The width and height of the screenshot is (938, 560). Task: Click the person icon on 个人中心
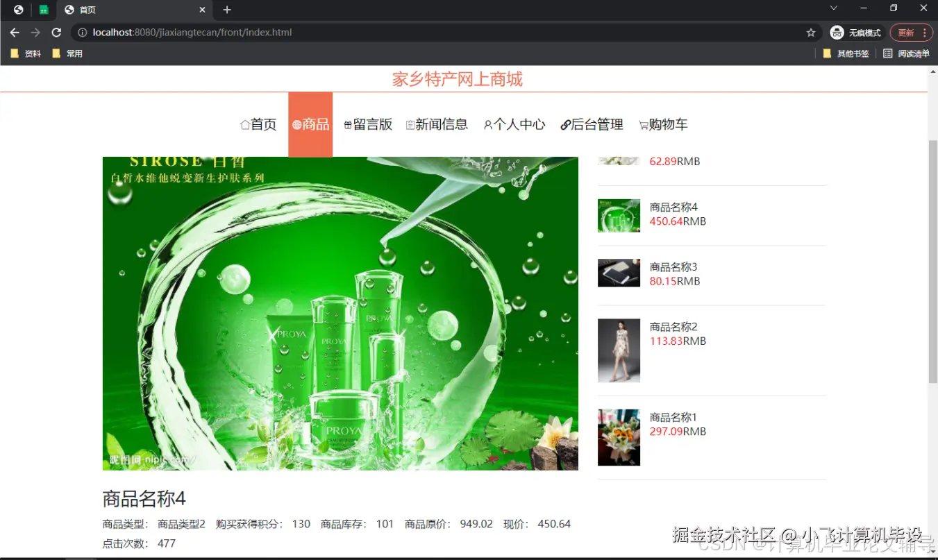[488, 124]
